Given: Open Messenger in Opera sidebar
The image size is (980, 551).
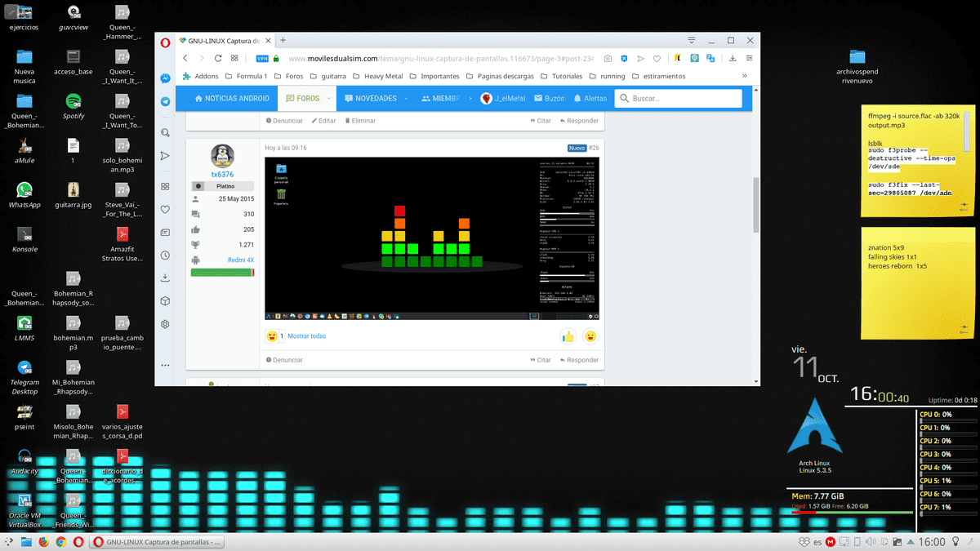Looking at the screenshot, I should (165, 79).
